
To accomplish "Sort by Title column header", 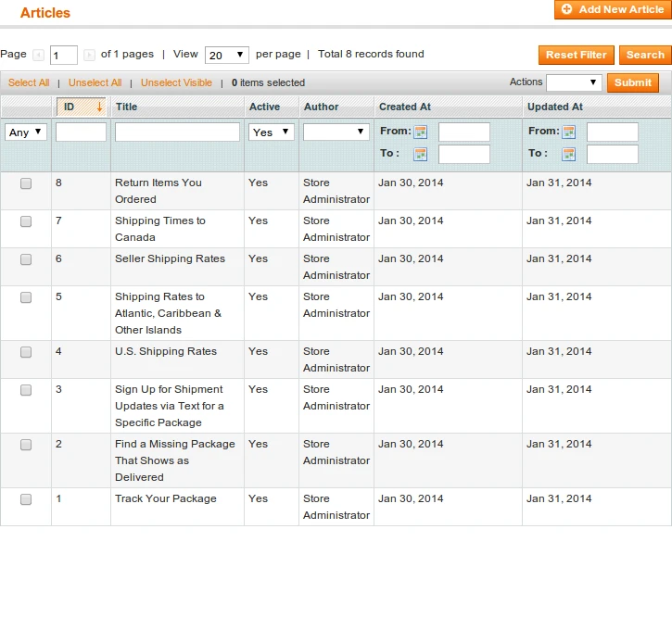I will 126,107.
